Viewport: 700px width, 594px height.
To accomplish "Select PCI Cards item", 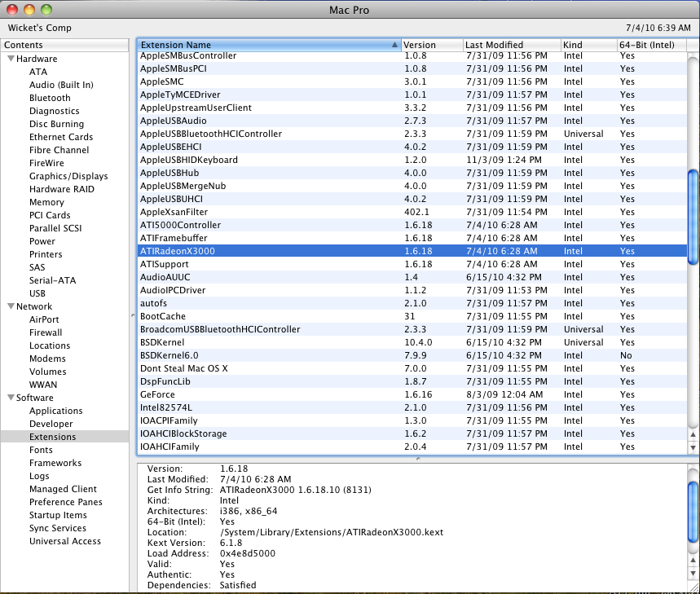I will tap(50, 215).
